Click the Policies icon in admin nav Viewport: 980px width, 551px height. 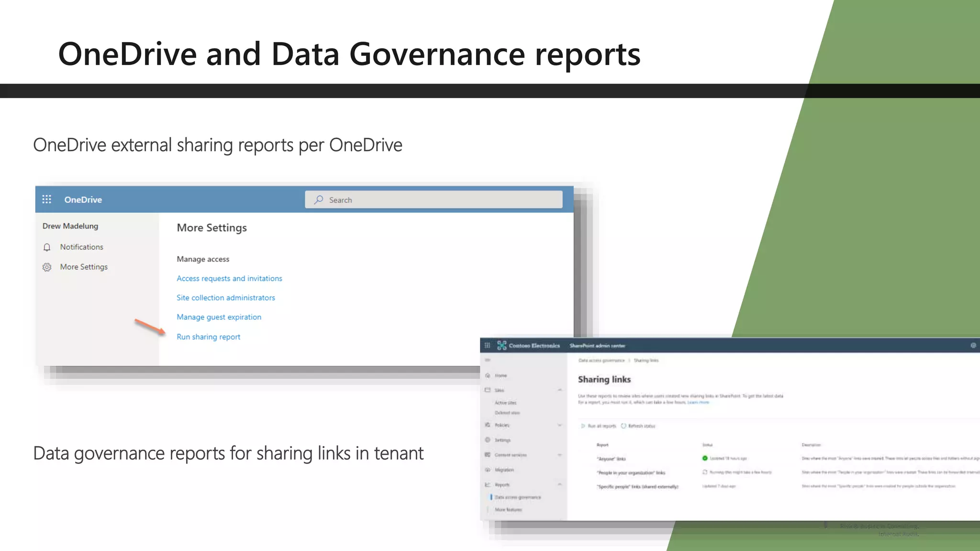[488, 425]
